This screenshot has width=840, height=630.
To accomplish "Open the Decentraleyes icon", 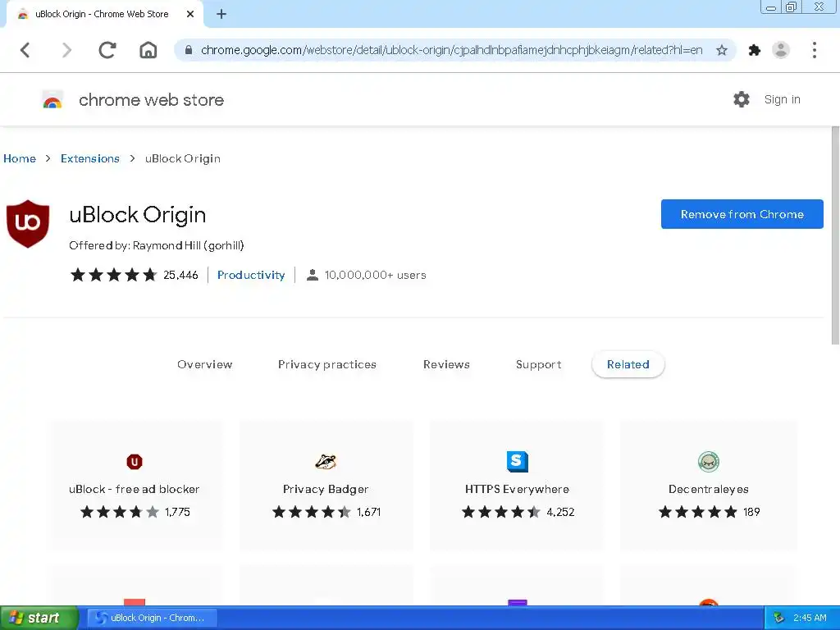I will (708, 461).
